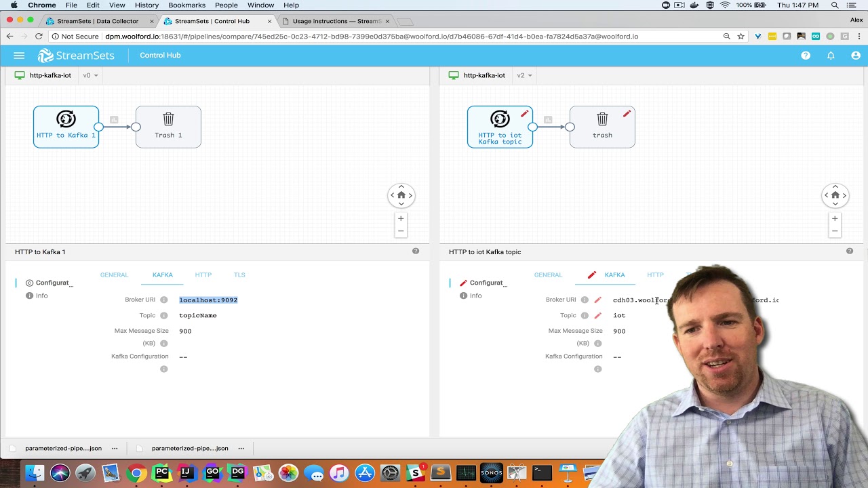Zoom out on the right pipeline canvas
The width and height of the screenshot is (868, 488).
[835, 231]
